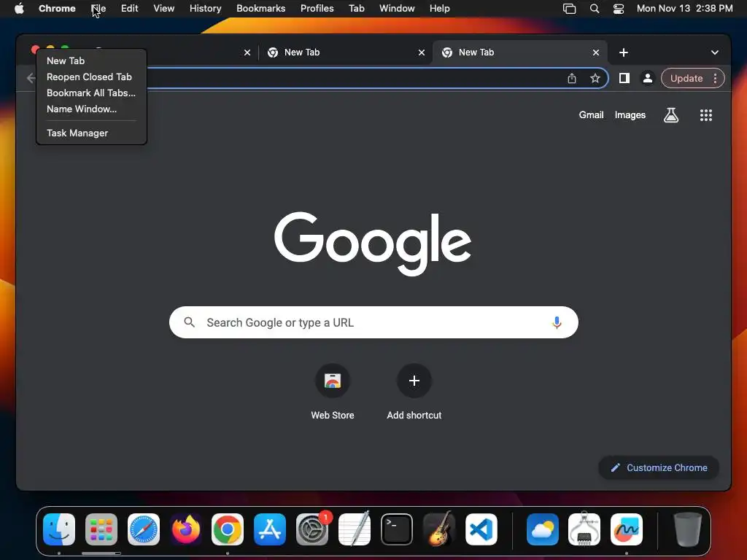Image resolution: width=747 pixels, height=560 pixels.
Task: Open the Window menu
Action: click(x=397, y=8)
